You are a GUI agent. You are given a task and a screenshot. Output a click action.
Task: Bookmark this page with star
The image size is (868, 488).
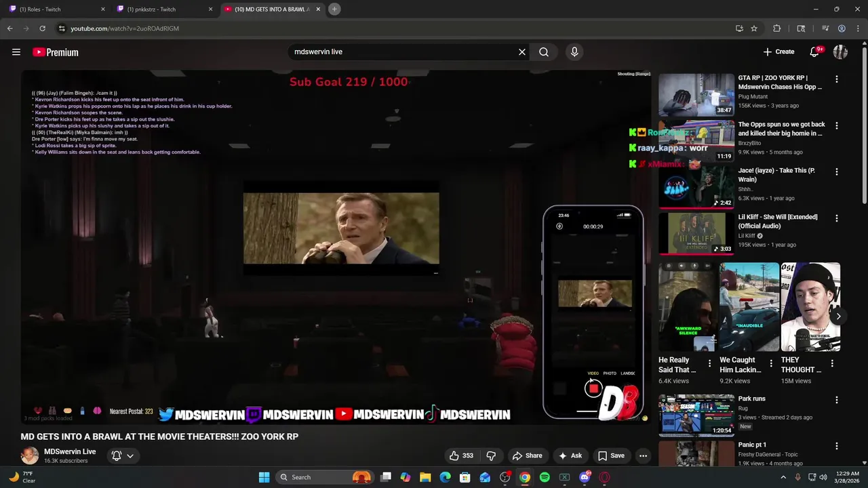point(754,28)
